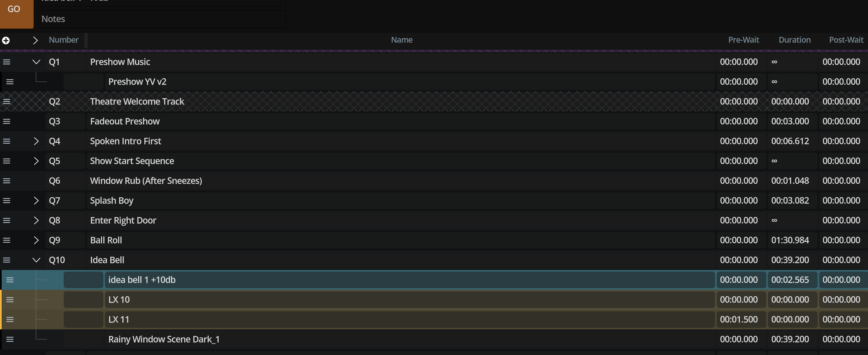Expand the Q8 Enter Right Door group
This screenshot has height=355, width=868.
point(36,220)
